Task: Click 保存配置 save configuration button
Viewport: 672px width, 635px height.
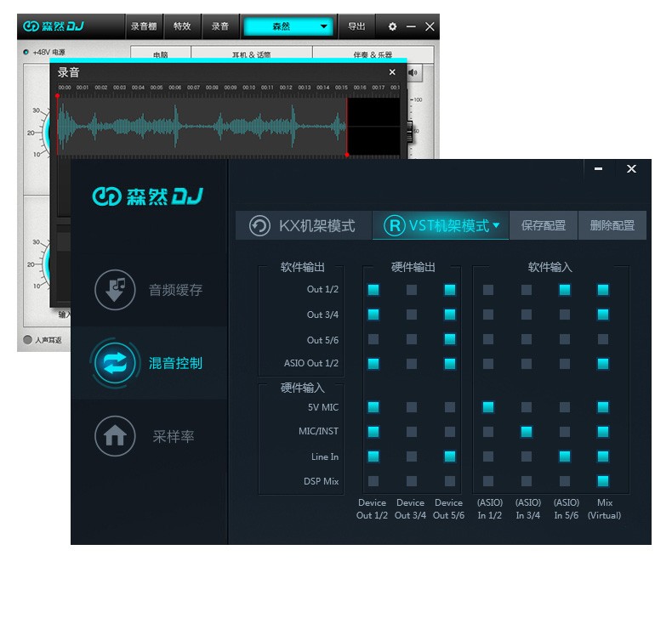Action: [544, 225]
